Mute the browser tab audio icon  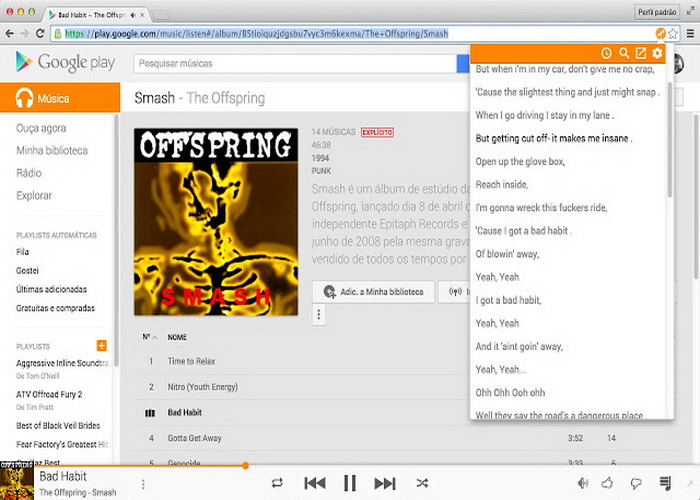[x=133, y=15]
